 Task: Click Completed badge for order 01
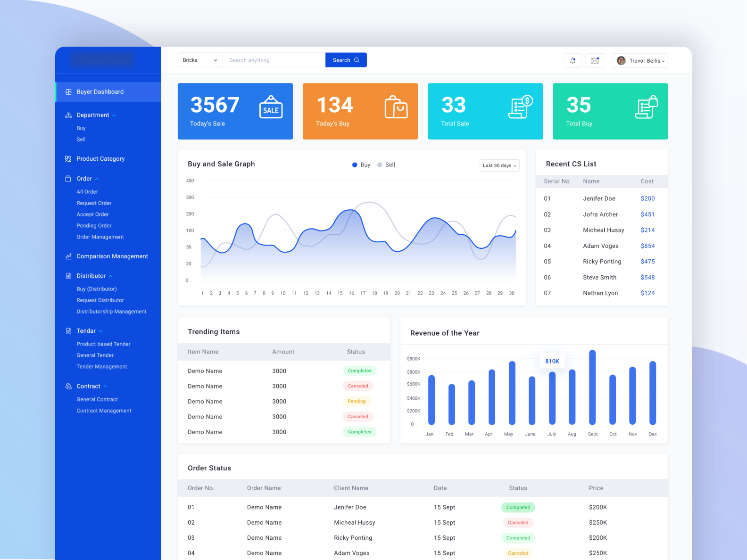pos(518,508)
